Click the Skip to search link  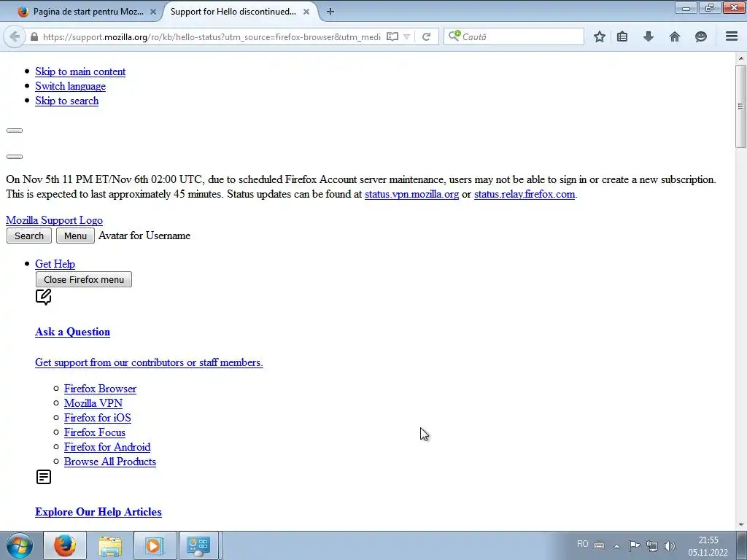point(66,101)
